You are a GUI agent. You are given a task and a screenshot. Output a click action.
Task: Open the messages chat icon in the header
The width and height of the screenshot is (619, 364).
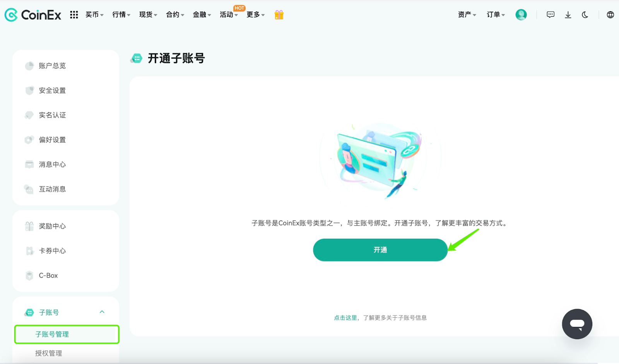[x=551, y=15]
